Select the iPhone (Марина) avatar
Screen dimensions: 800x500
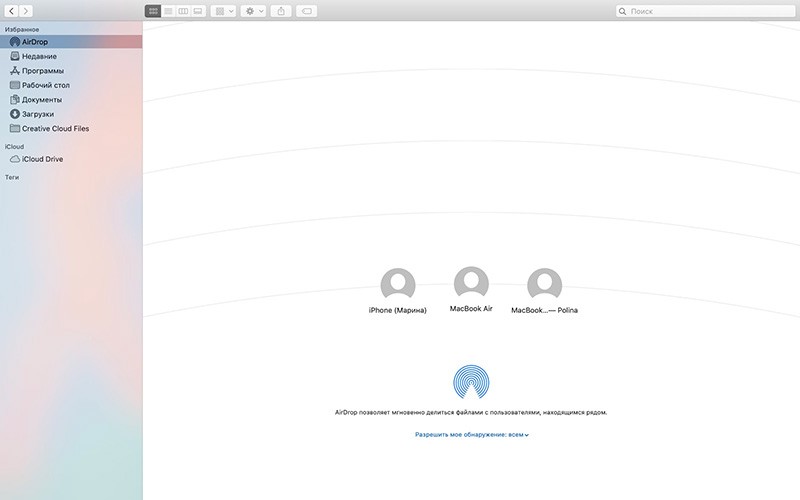click(x=397, y=284)
